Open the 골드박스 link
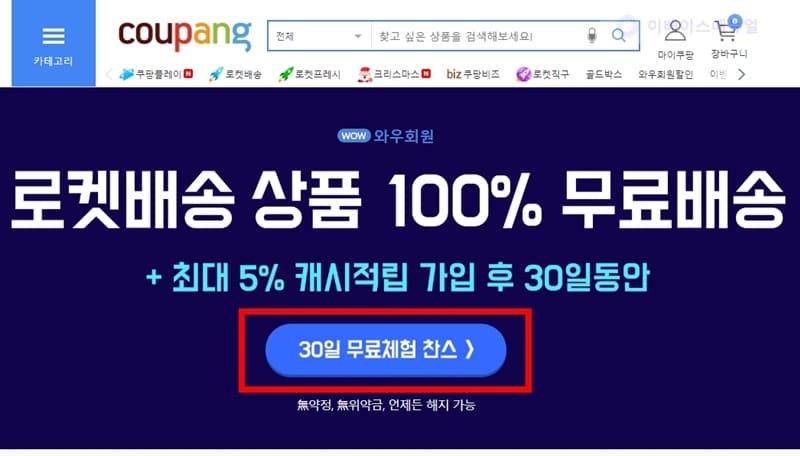The height and width of the screenshot is (456, 800). coord(604,74)
